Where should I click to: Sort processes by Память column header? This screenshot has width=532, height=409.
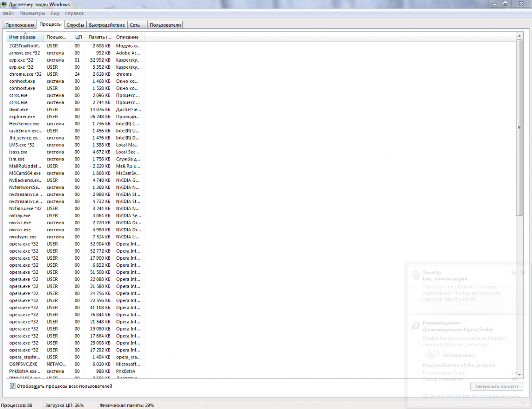99,37
